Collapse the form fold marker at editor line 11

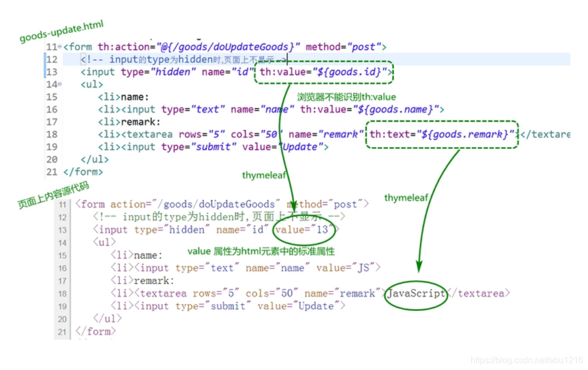pyautogui.click(x=60, y=47)
